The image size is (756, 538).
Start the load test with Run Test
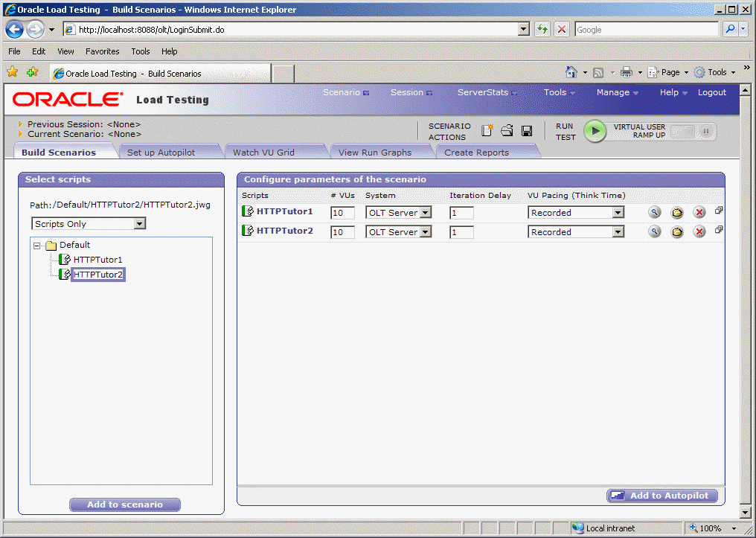595,130
